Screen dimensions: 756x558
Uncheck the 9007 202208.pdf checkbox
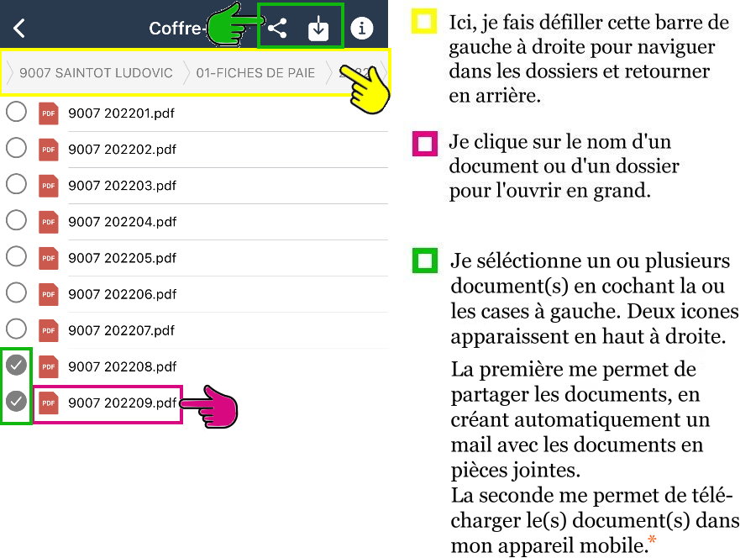pos(16,366)
